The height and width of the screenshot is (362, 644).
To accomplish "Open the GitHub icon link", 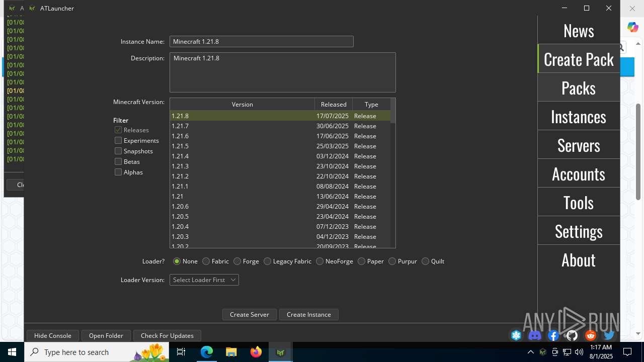I will coord(572,335).
